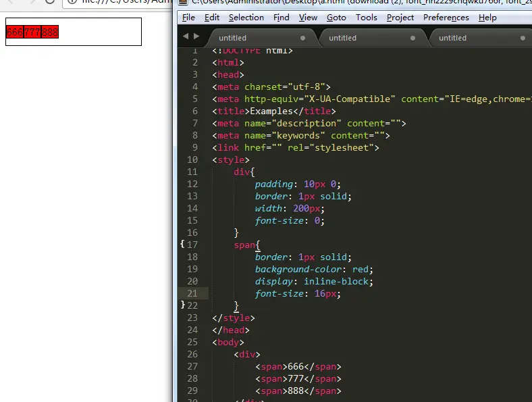
Task: Click the 666 red box in browser
Action: pos(15,32)
